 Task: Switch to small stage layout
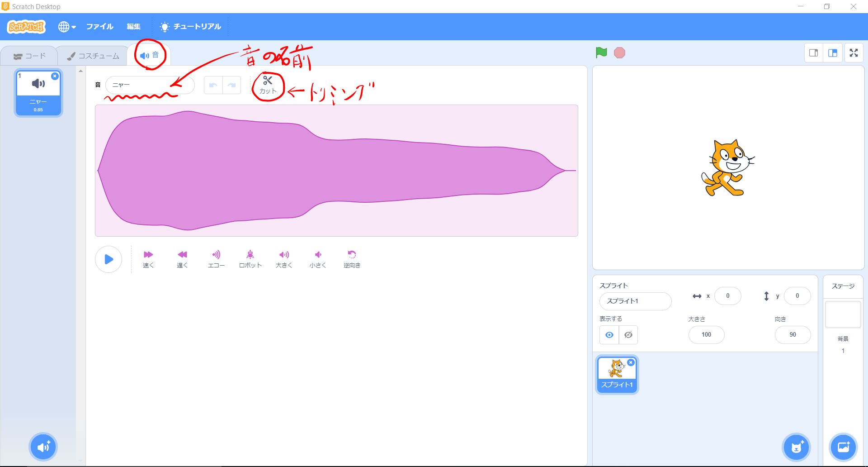tap(814, 53)
